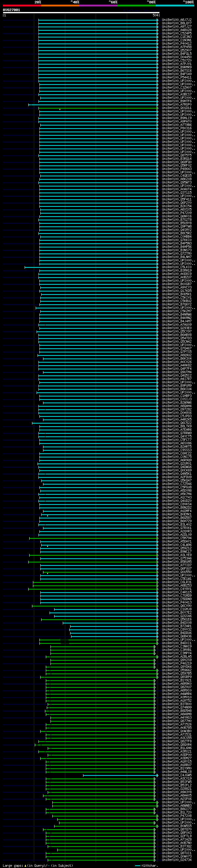Select the hit label UniRef100_Q4N5K1
The image size is (197, 868).
coord(177,474)
